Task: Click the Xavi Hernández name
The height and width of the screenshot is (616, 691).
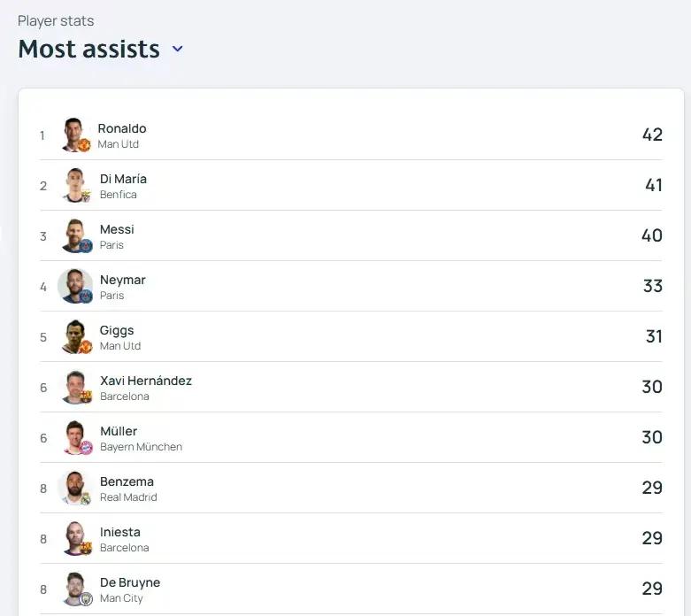Action: (x=146, y=381)
